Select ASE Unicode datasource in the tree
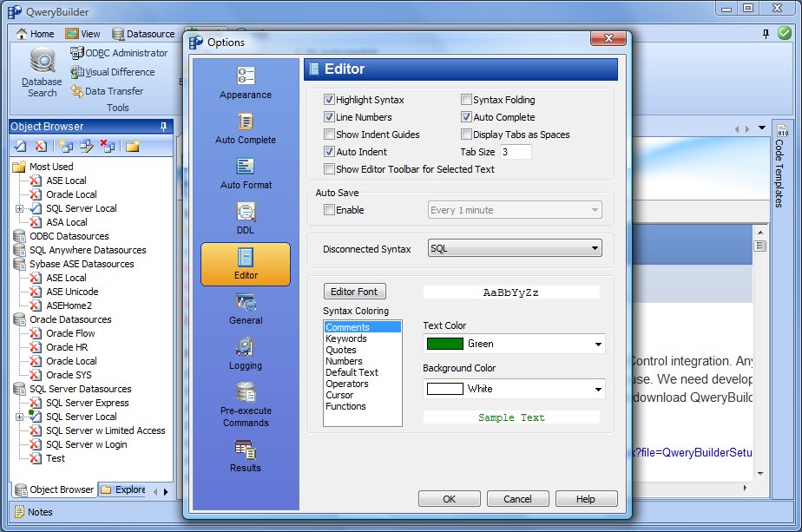This screenshot has width=802, height=532. point(72,292)
